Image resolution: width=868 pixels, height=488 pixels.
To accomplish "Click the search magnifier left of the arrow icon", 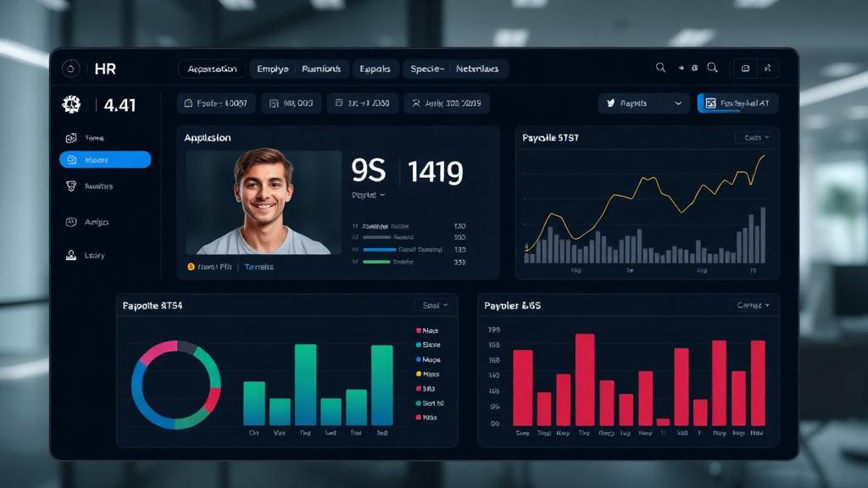I will point(660,68).
